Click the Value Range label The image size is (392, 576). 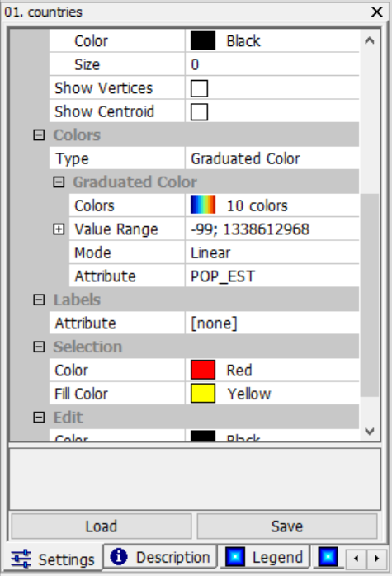pyautogui.click(x=116, y=229)
